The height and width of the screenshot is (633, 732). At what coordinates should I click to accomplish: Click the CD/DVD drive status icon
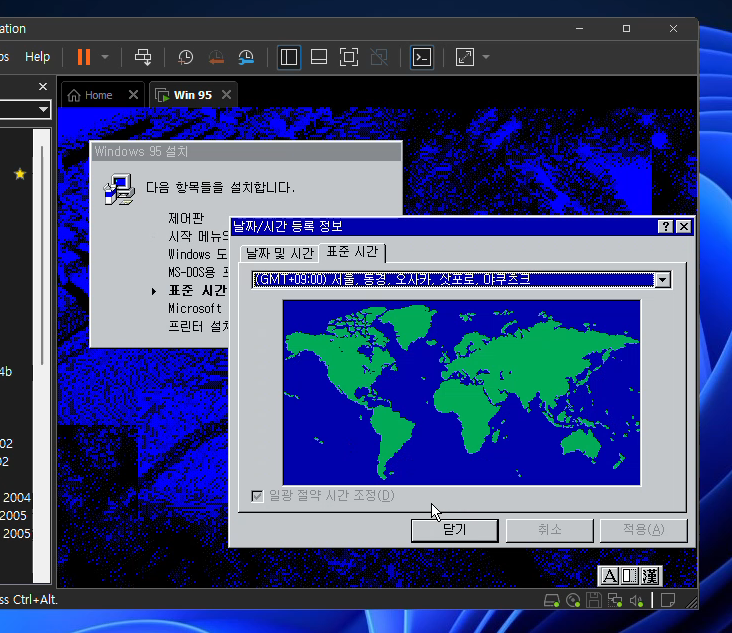(573, 600)
